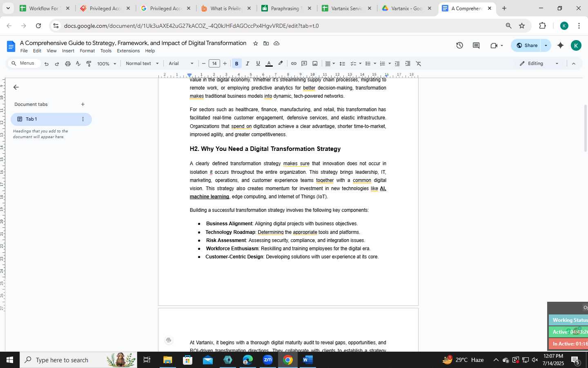Open the Extensions menu
The height and width of the screenshot is (368, 588).
pyautogui.click(x=128, y=51)
